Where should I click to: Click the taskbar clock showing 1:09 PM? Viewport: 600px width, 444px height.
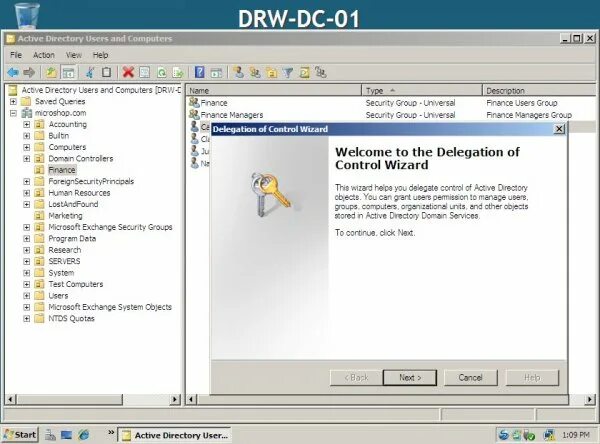576,435
